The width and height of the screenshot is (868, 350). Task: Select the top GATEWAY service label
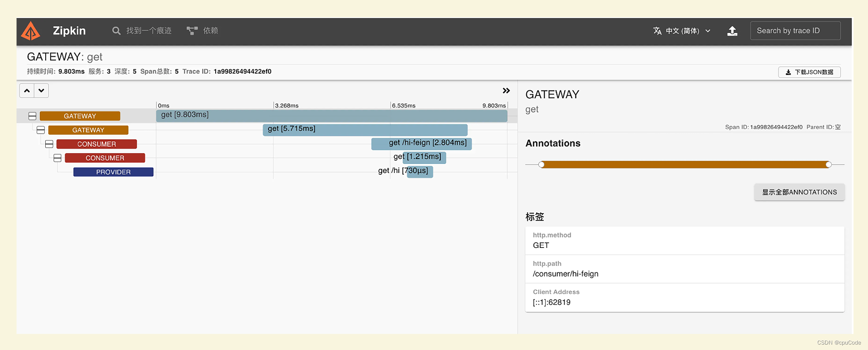pos(80,116)
